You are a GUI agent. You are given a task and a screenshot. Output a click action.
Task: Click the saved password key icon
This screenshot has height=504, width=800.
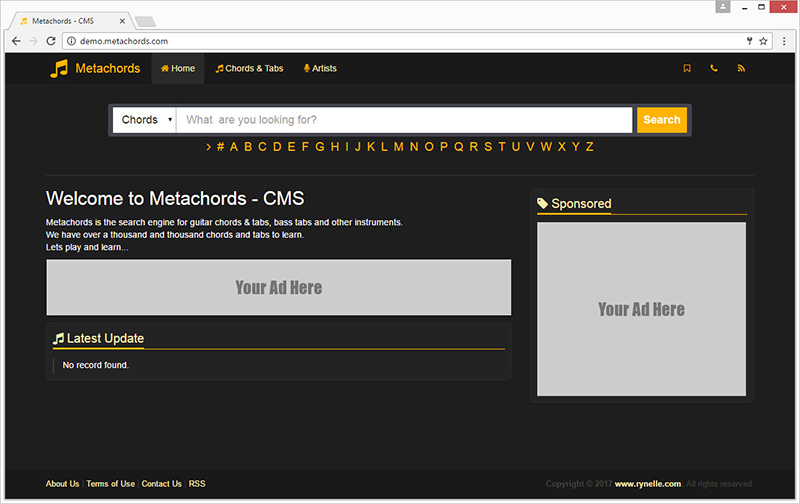[749, 41]
